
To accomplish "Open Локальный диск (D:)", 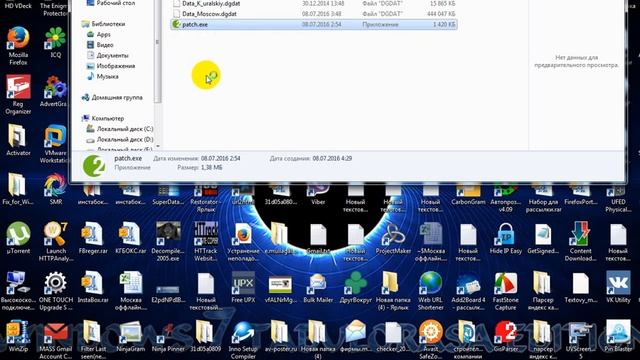I will click(120, 140).
